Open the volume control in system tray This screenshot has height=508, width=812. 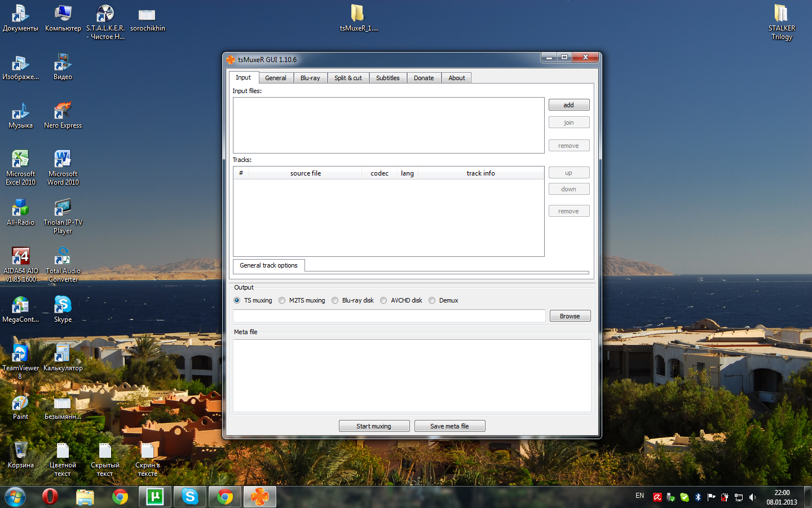click(752, 497)
